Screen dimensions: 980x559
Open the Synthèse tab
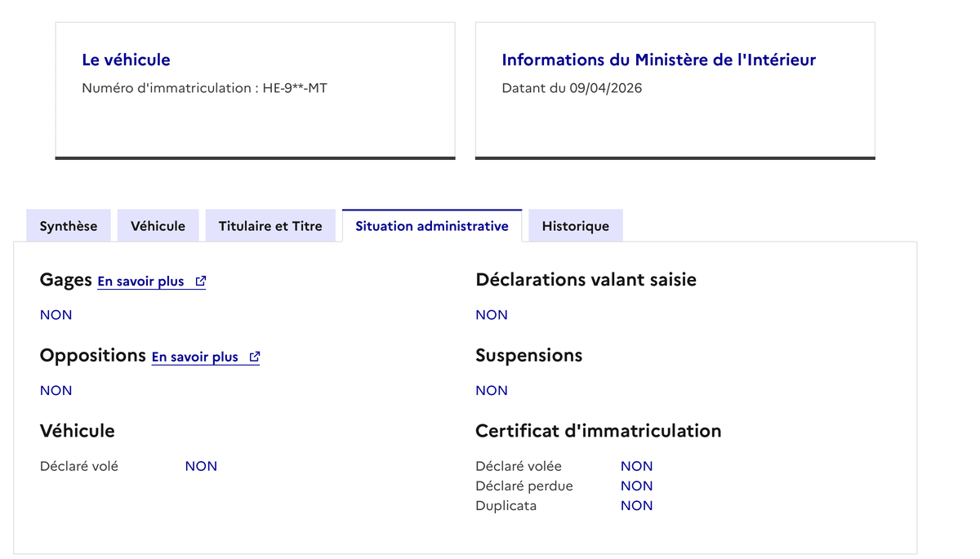click(69, 226)
